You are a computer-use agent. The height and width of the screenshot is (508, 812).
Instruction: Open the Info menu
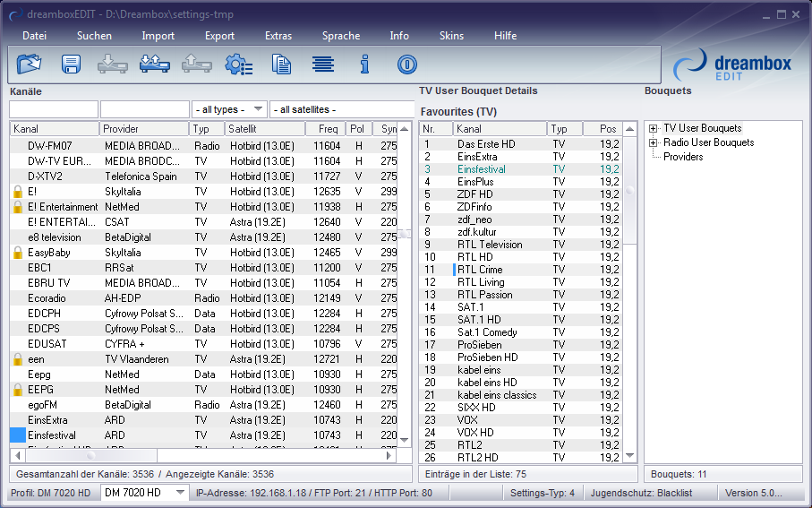(399, 36)
